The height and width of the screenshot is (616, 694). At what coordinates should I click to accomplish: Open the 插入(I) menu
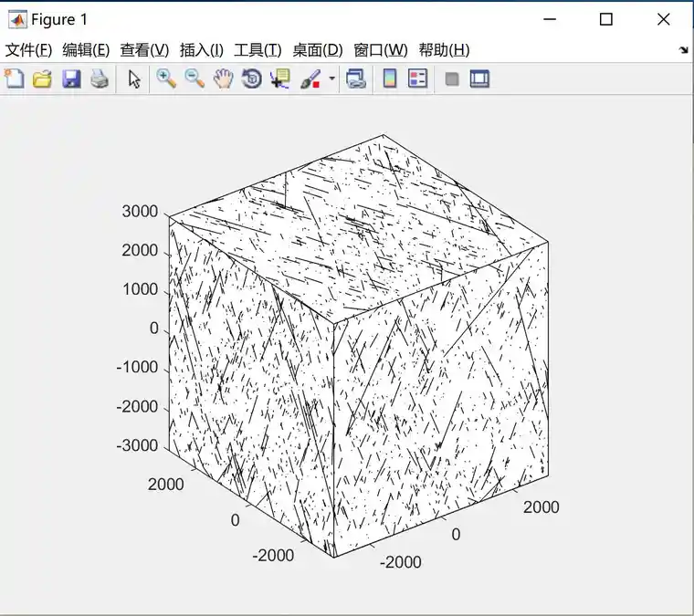click(202, 50)
